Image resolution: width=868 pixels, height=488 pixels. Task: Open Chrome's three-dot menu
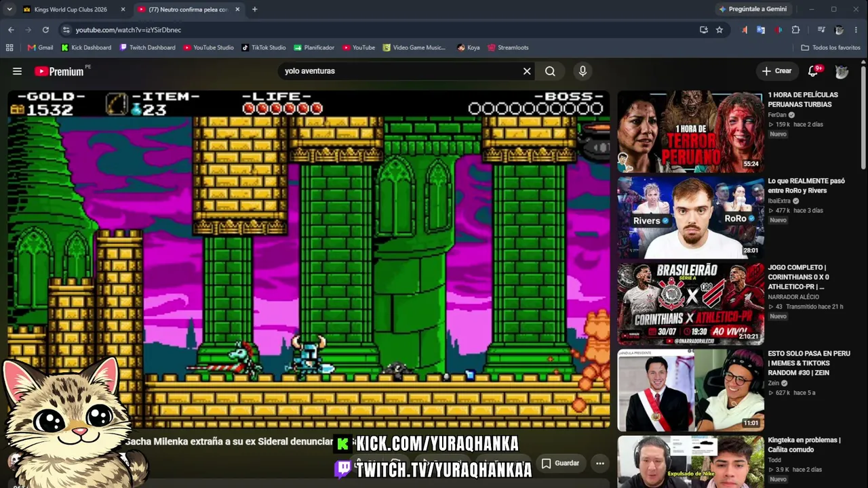856,30
